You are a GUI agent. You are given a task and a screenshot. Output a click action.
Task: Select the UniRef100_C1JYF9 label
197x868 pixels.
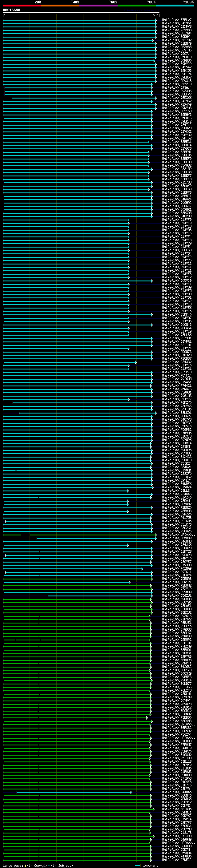coord(176,220)
